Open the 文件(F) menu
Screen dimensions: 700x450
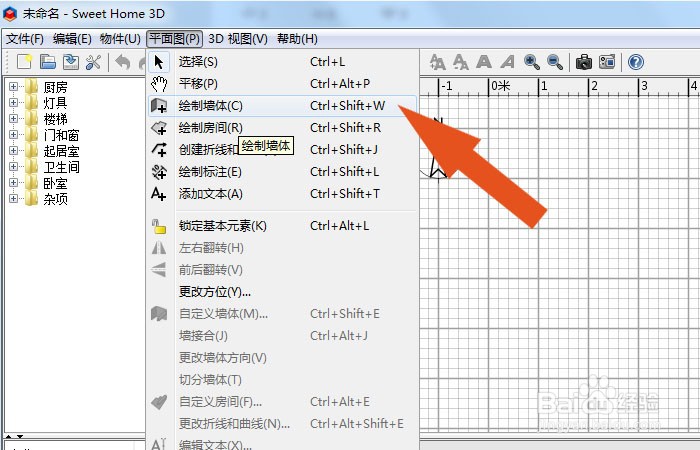tap(25, 39)
